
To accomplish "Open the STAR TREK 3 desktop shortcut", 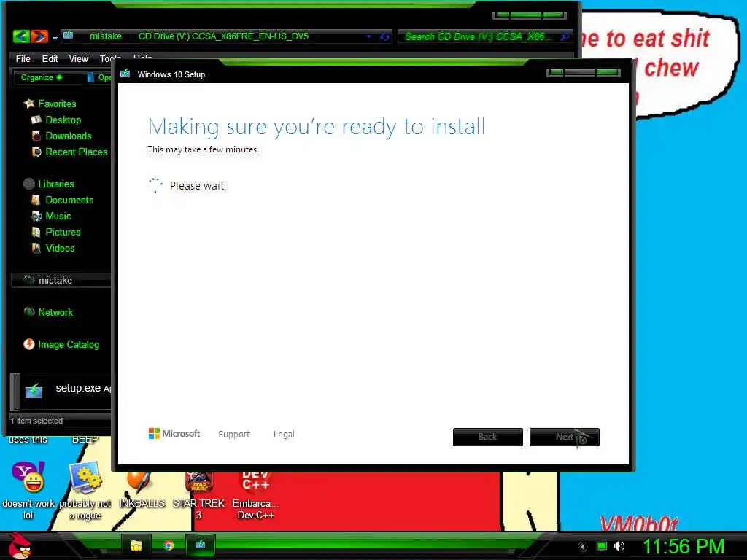I will click(198, 496).
